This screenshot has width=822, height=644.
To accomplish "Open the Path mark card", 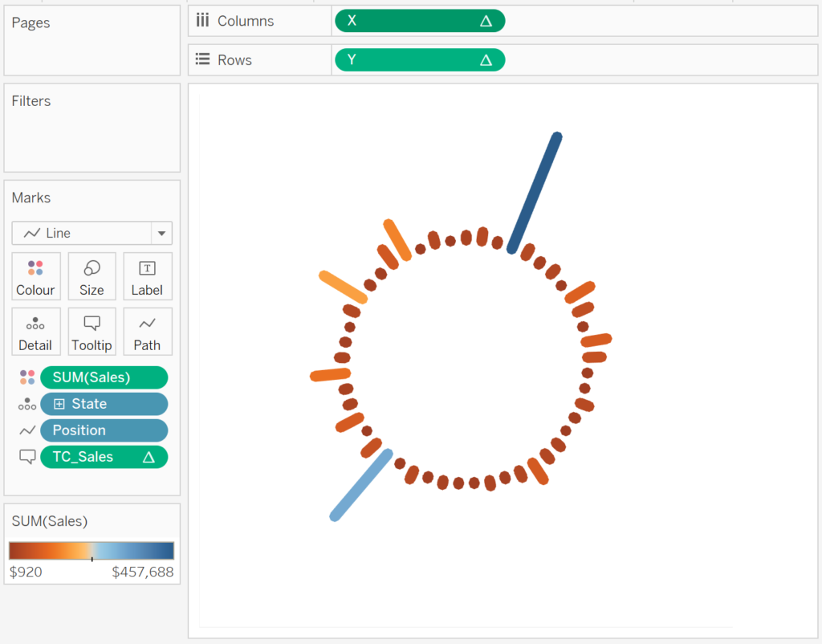I will point(148,332).
